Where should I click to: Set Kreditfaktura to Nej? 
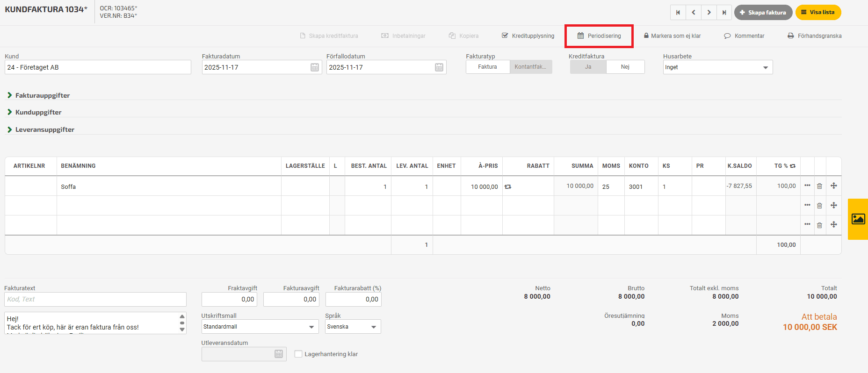pyautogui.click(x=625, y=67)
